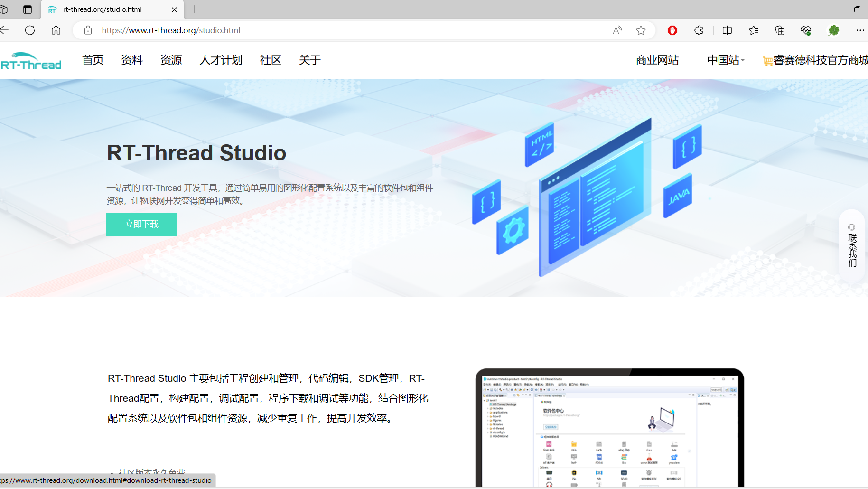Toggle the favorite star for this page

click(x=641, y=30)
